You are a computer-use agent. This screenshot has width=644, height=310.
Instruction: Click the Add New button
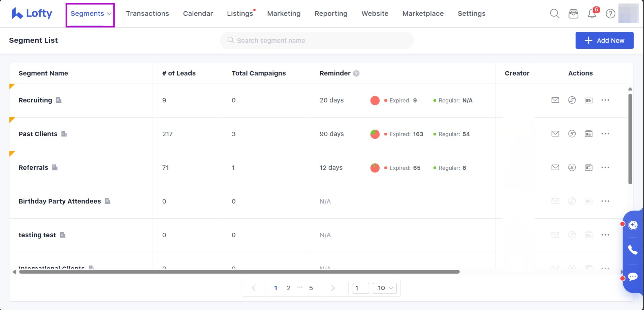(x=604, y=40)
